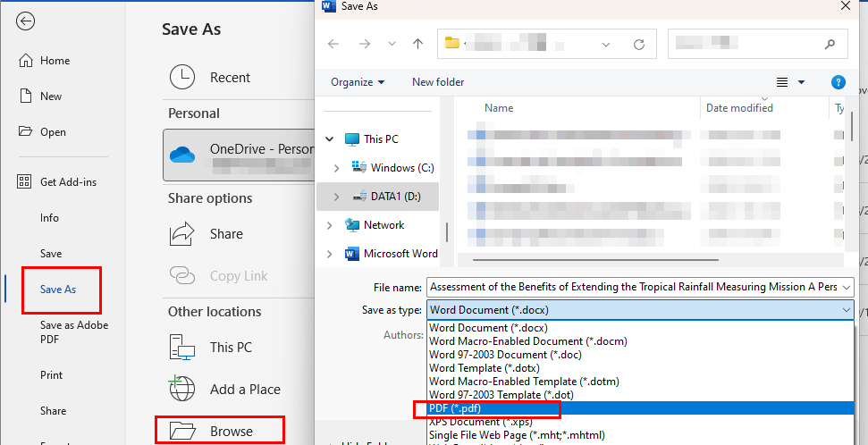The image size is (868, 445).
Task: Expand DATA1 (D:) drive node
Action: (337, 197)
